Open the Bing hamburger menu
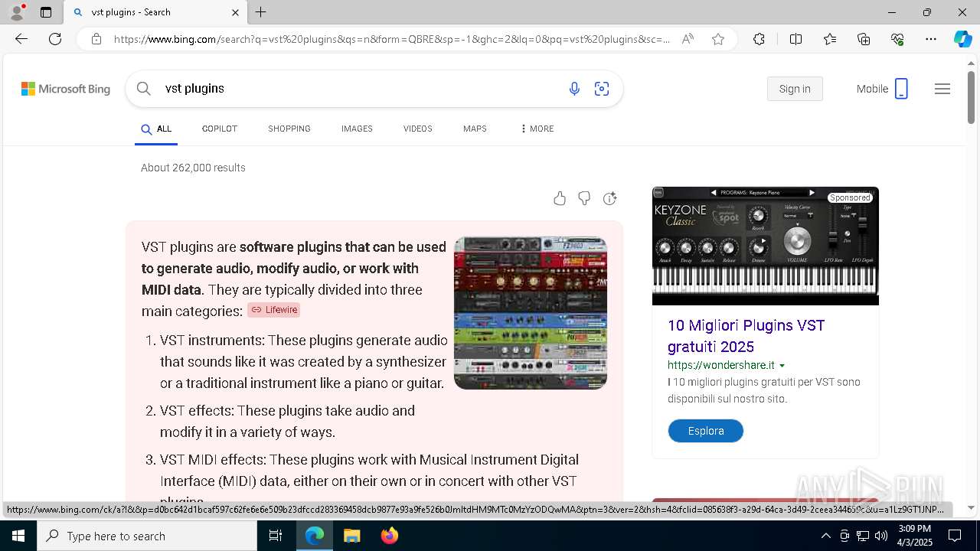Screen dimensions: 980x551 pyautogui.click(x=942, y=89)
